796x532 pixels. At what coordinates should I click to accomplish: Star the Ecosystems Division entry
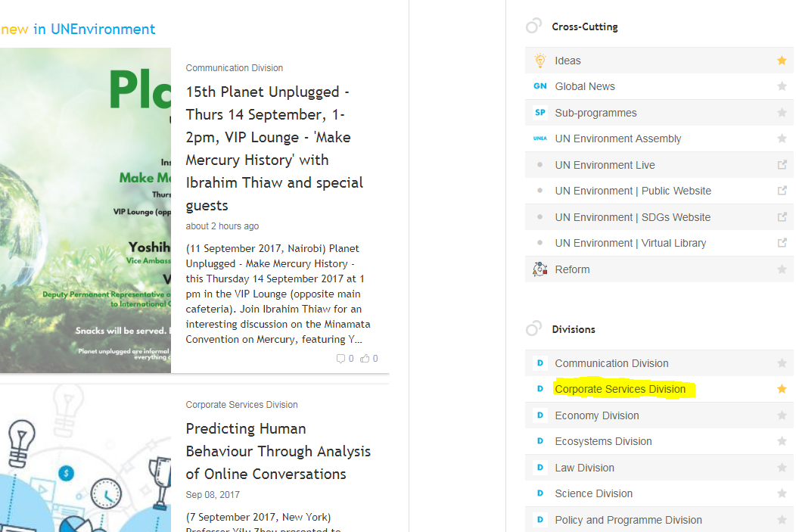782,441
